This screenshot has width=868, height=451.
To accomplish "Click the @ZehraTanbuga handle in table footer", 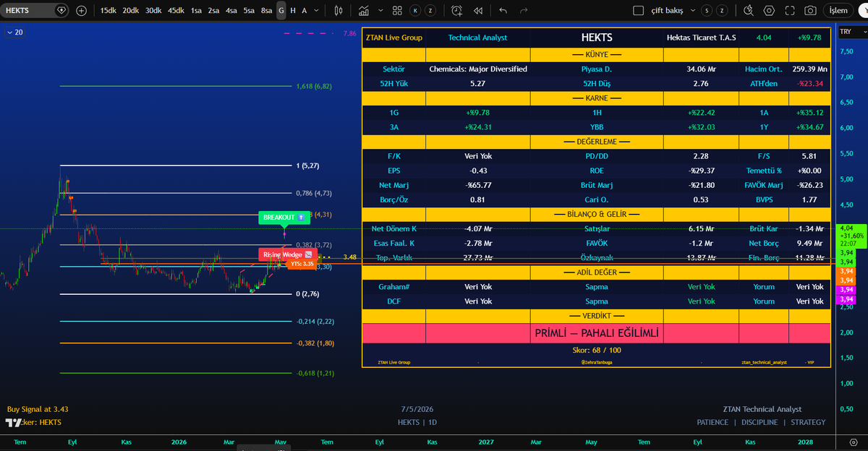I will [596, 361].
